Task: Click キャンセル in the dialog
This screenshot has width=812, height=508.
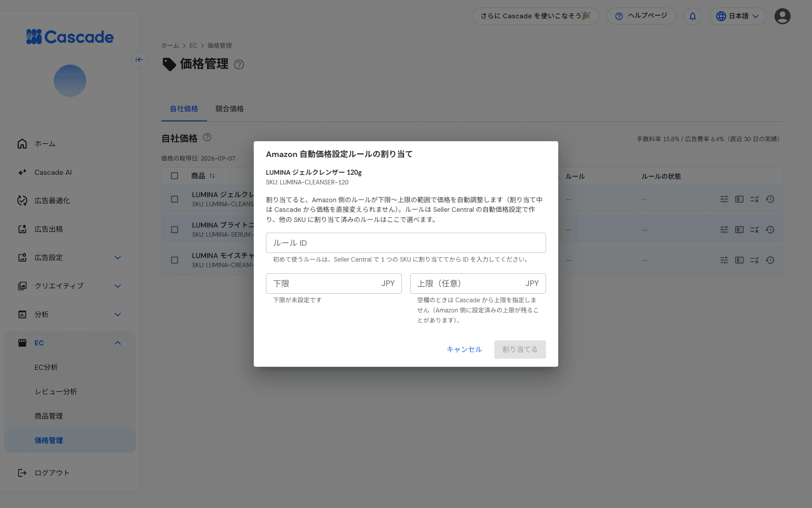Action: pos(464,350)
